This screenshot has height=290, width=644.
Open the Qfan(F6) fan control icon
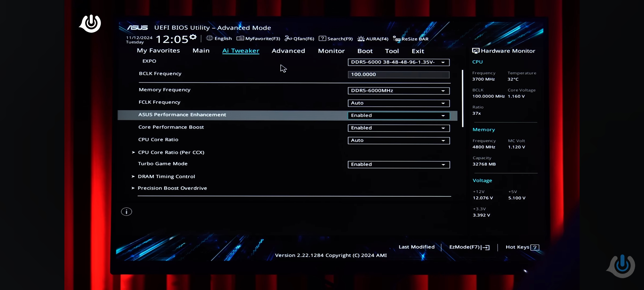(x=288, y=38)
